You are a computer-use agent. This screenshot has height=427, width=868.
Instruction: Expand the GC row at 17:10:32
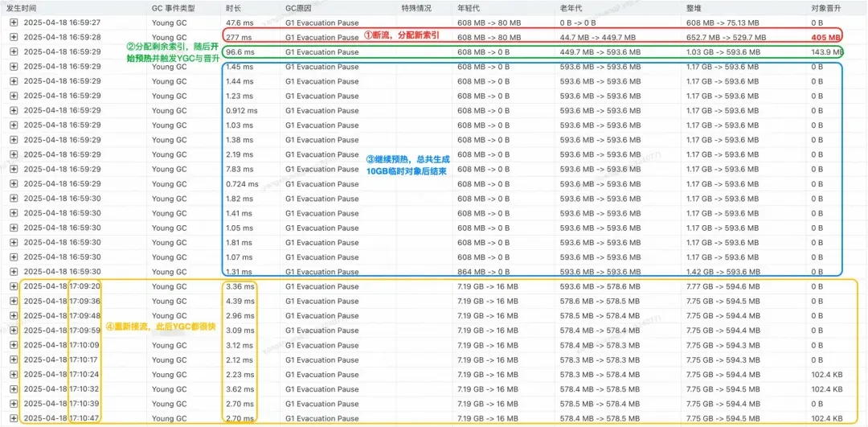14,389
